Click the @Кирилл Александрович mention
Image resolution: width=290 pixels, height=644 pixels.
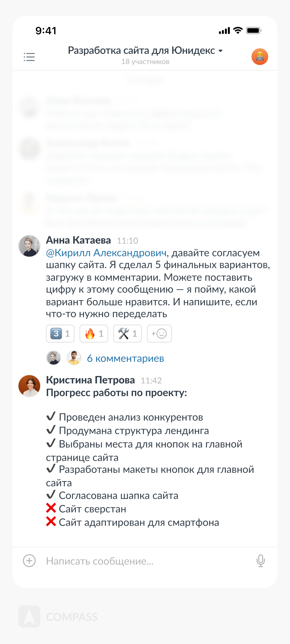(106, 253)
